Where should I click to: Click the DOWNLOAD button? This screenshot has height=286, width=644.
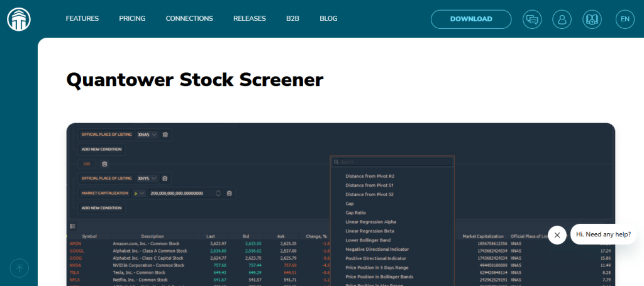coord(471,19)
